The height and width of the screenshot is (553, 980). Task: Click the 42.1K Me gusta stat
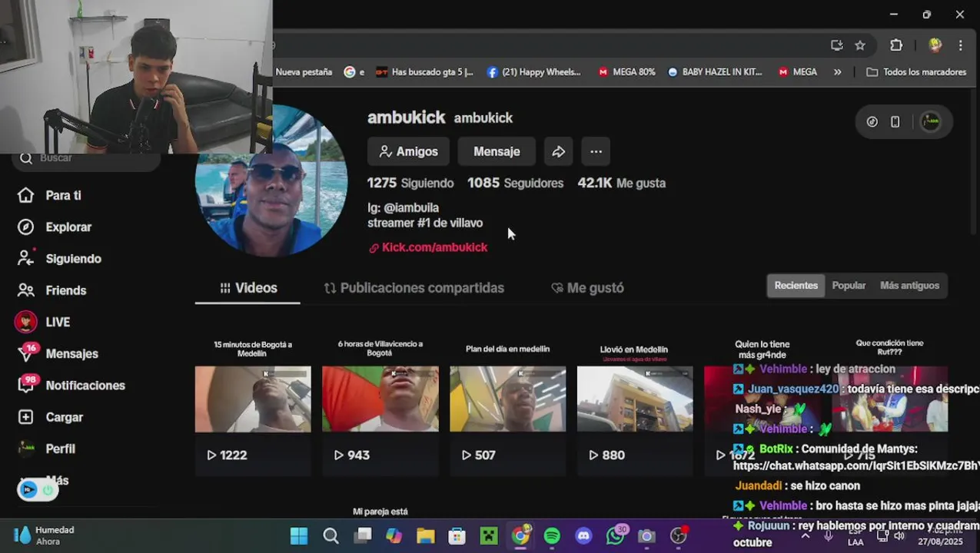(x=621, y=183)
